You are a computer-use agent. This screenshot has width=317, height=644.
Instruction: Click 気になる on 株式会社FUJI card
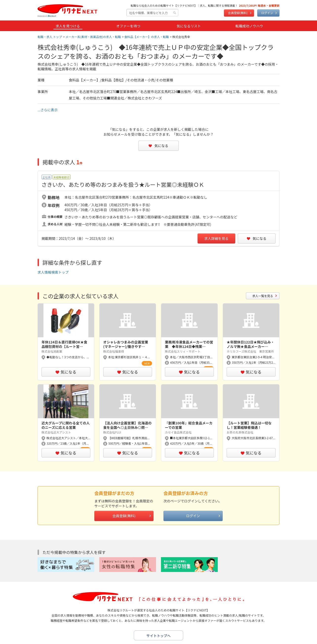click(128, 453)
